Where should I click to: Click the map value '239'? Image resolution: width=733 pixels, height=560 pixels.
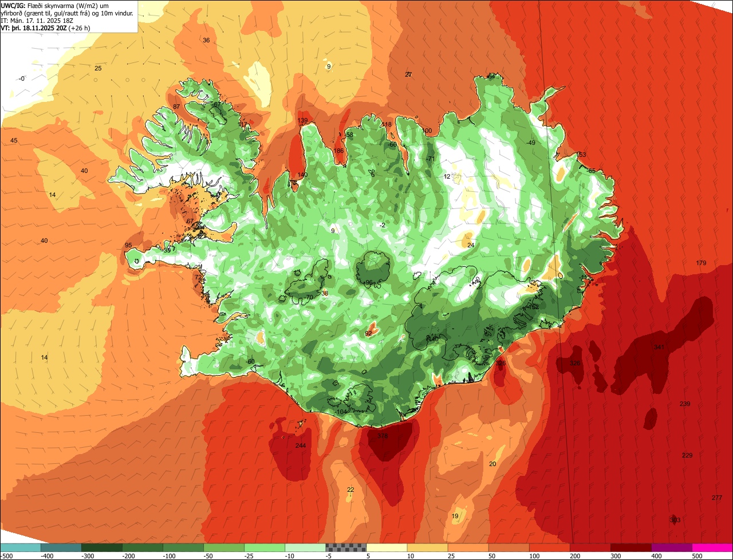click(x=685, y=404)
